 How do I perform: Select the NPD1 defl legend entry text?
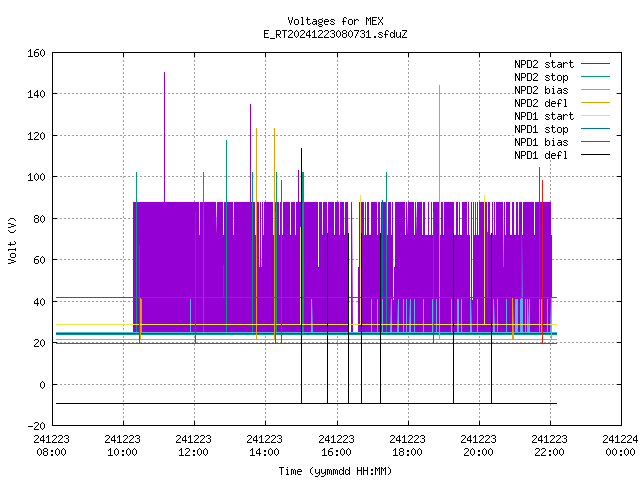point(541,155)
